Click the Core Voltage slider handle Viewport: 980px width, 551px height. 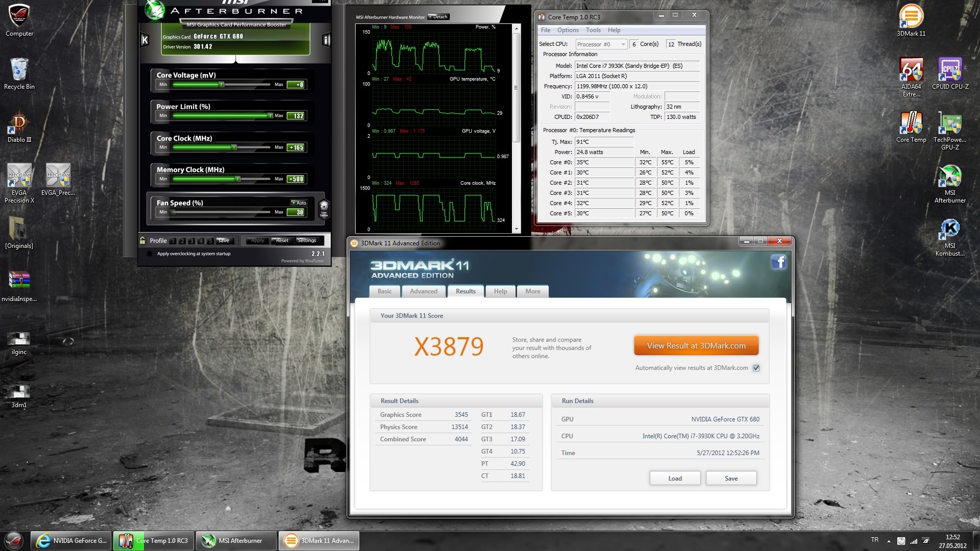coord(222,85)
